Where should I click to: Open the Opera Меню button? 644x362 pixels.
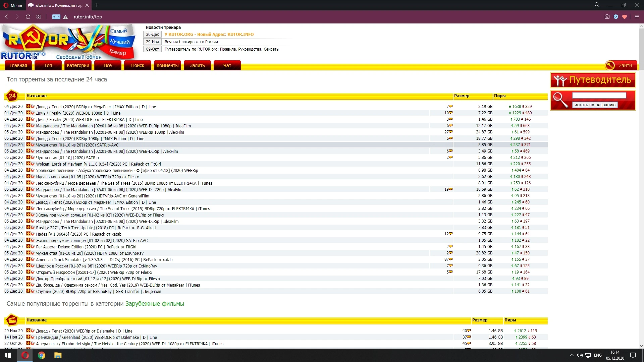click(13, 5)
